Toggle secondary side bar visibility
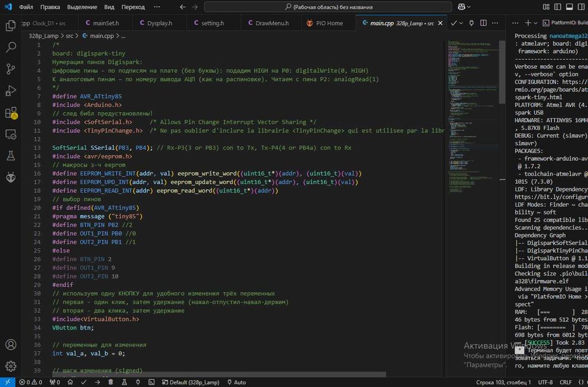Image resolution: width=588 pixels, height=387 pixels. (581, 6)
